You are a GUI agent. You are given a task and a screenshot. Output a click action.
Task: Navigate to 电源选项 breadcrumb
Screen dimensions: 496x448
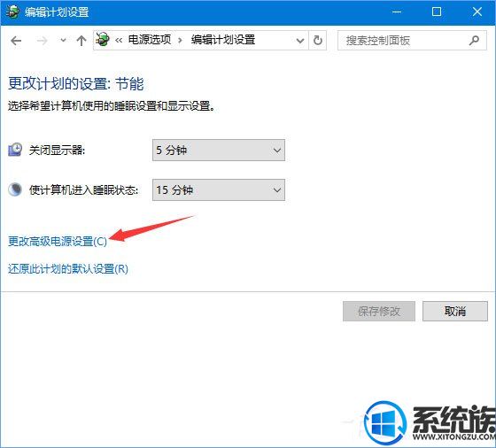(x=150, y=40)
